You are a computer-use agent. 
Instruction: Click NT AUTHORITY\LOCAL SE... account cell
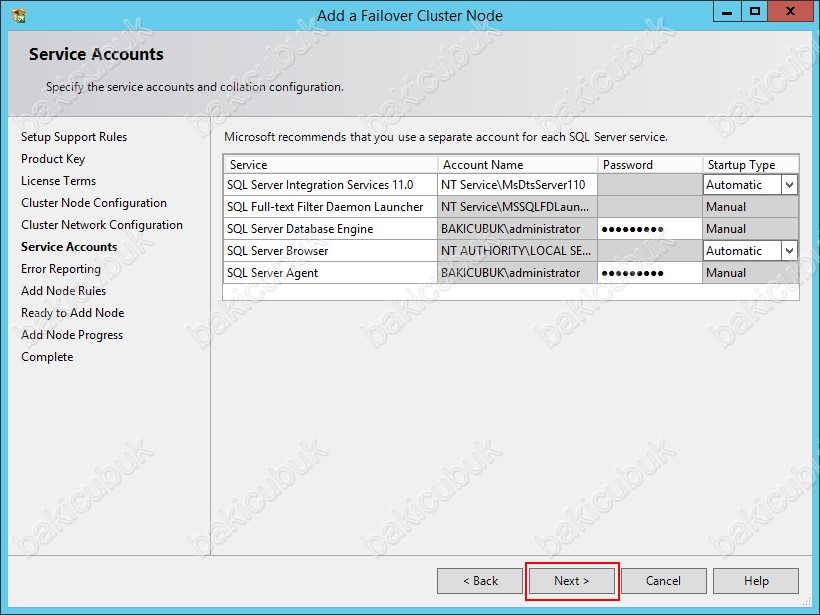517,250
